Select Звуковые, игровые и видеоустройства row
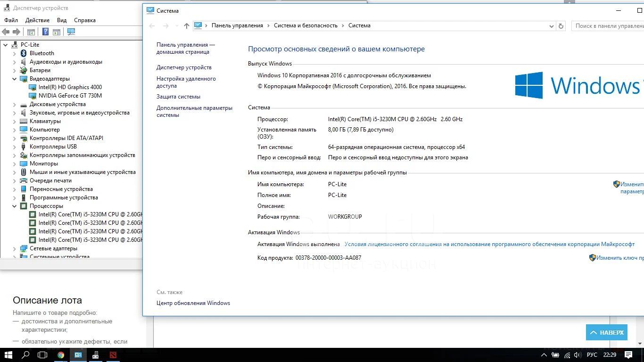 [80, 113]
